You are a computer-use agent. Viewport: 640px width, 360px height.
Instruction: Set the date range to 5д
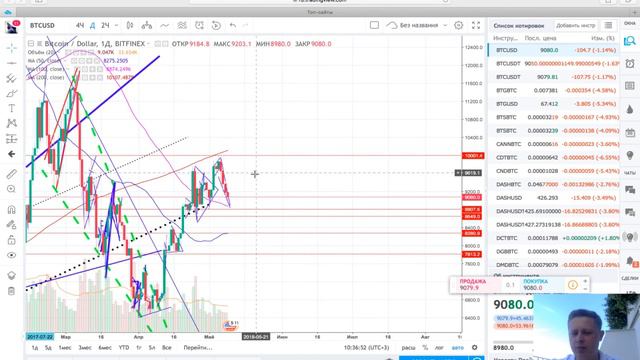coord(49,348)
